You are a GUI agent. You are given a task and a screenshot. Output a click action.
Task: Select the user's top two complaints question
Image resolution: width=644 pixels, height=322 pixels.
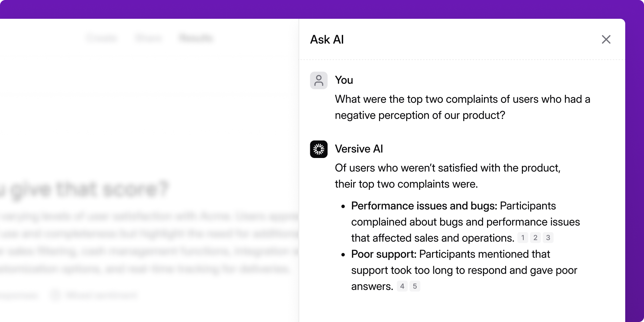tap(462, 107)
